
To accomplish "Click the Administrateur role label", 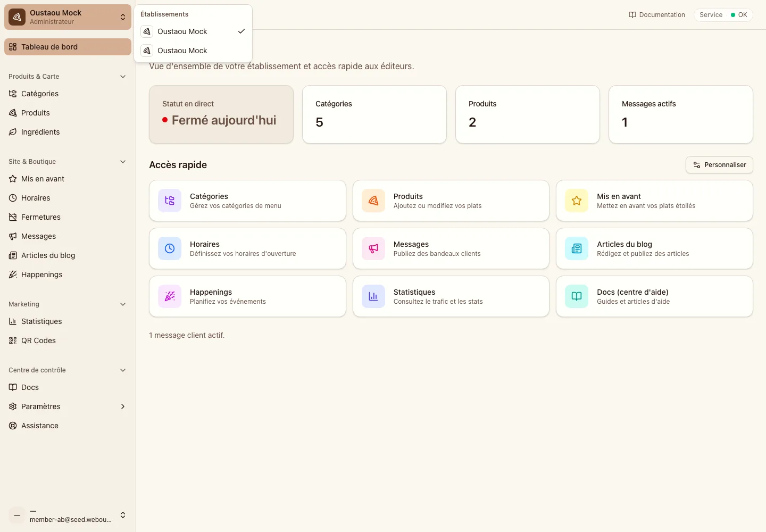I will [x=52, y=22].
